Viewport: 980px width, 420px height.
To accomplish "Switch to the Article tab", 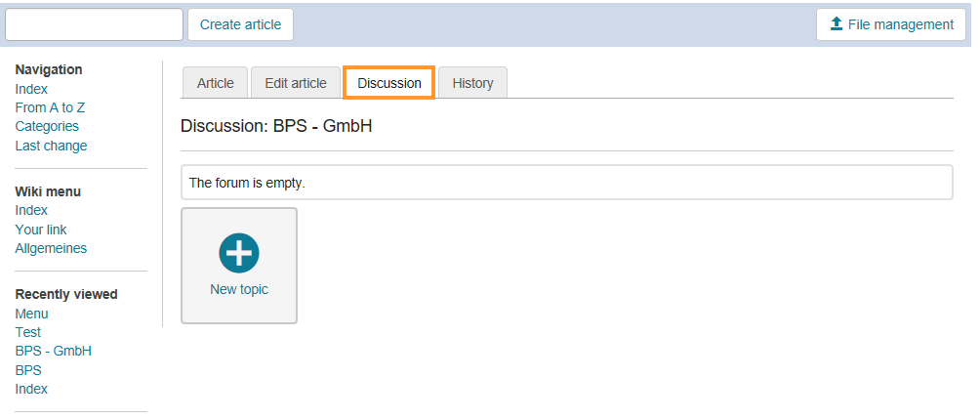I will coord(216,83).
